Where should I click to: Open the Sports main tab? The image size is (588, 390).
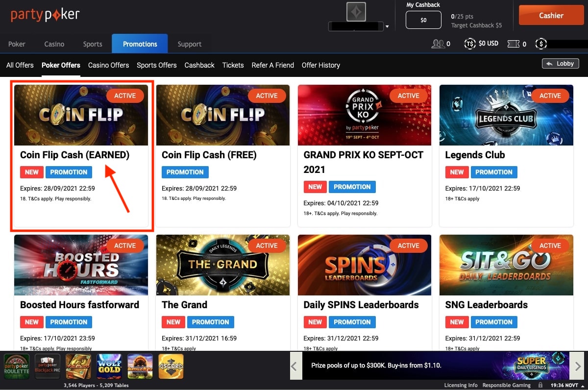(93, 44)
